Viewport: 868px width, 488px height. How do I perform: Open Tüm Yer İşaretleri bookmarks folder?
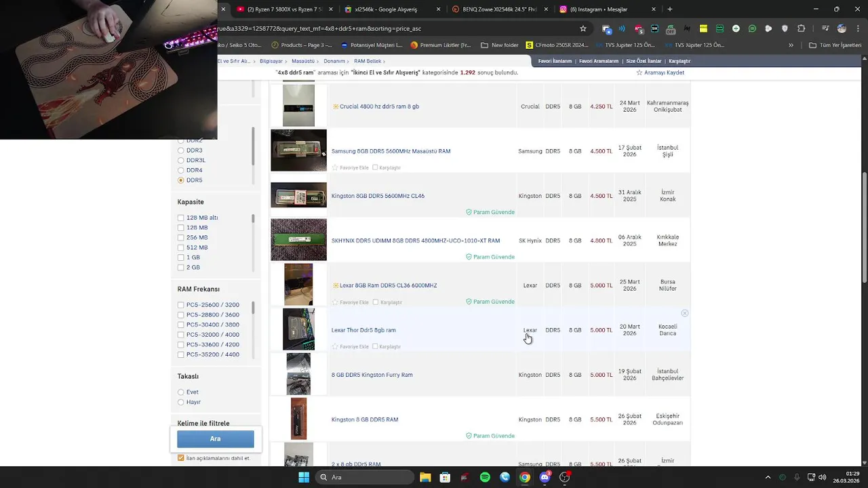point(835,45)
